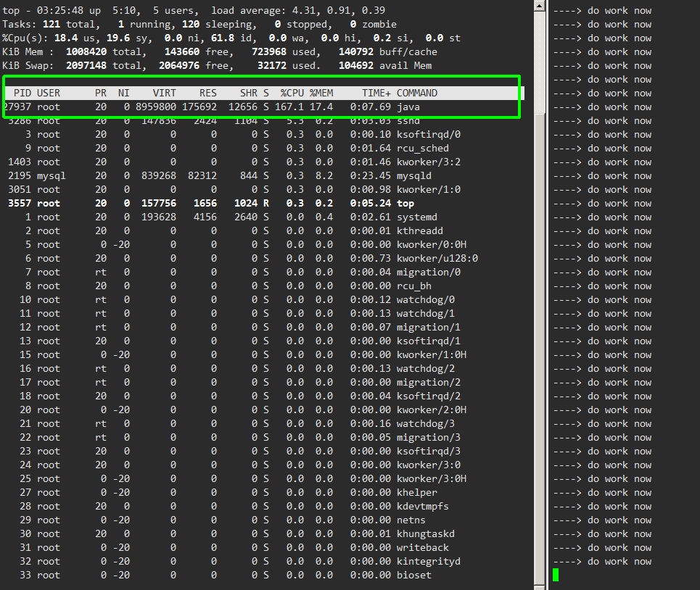The width and height of the screenshot is (700, 590).
Task: Click the PID column header
Action: click(x=22, y=94)
